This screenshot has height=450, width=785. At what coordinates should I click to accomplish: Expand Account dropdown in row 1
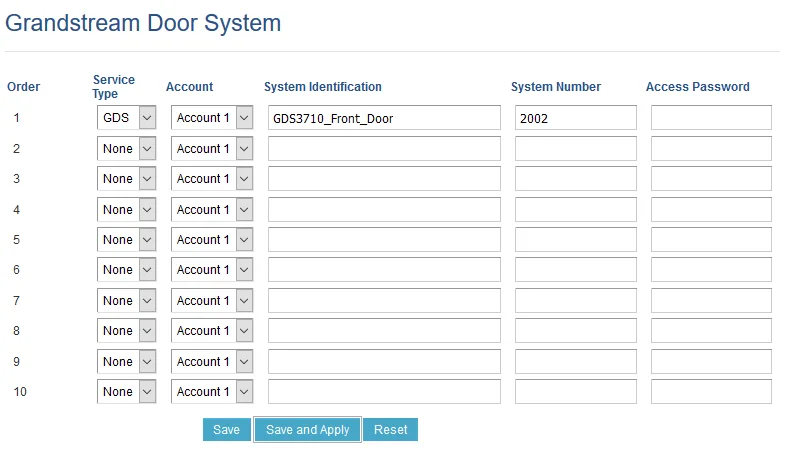click(x=212, y=118)
